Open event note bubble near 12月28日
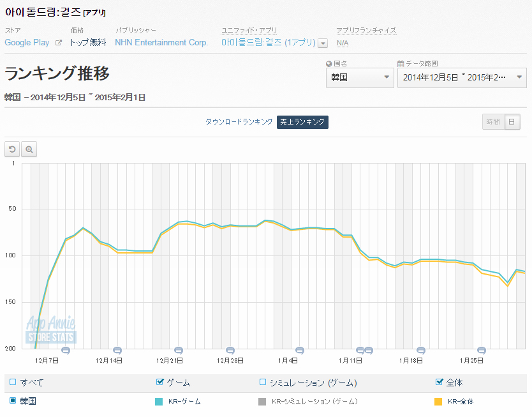Screen dimensions: 532x417 [230, 350]
